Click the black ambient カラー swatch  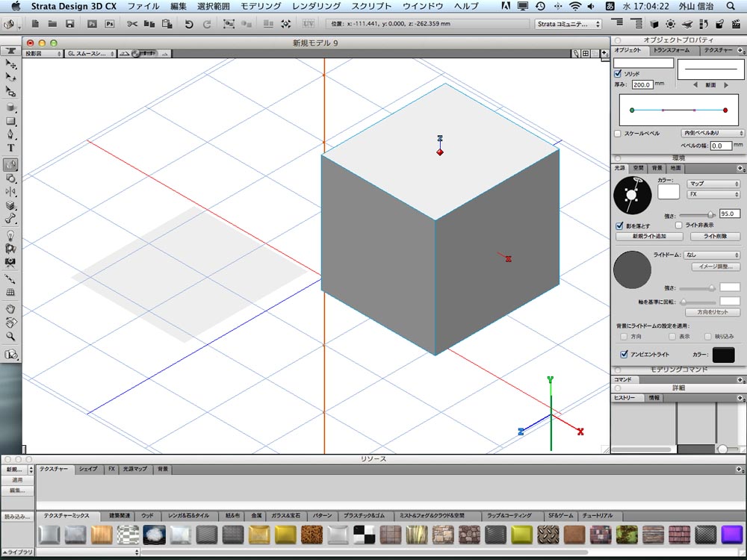pyautogui.click(x=724, y=355)
